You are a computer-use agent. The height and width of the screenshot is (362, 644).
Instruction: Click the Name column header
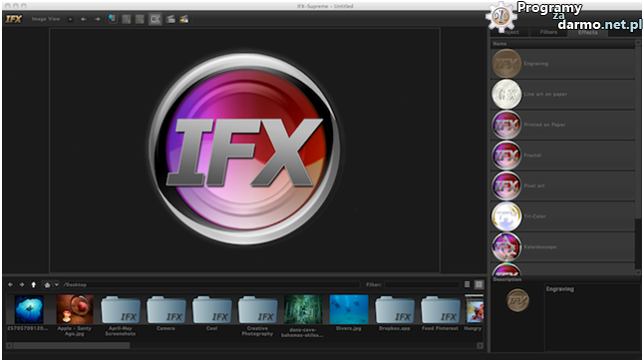point(562,44)
